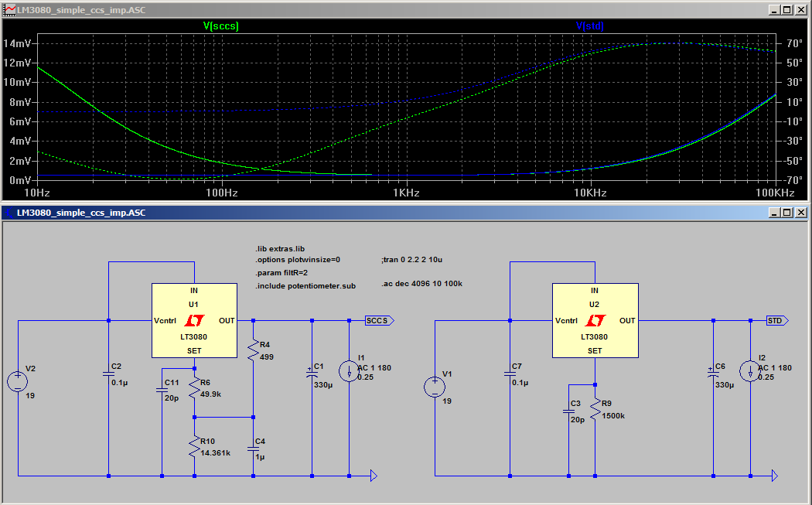Click resistor R6 symbol
This screenshot has width=812, height=505.
point(194,388)
